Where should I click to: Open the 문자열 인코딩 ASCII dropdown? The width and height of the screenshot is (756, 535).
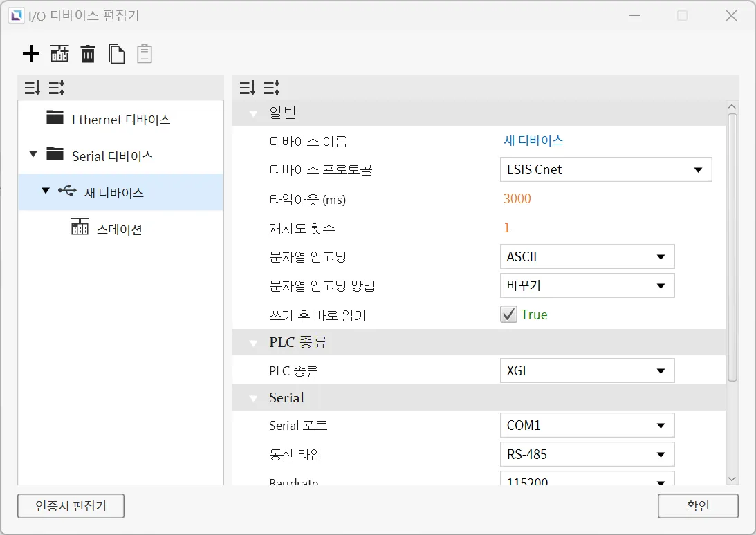[x=586, y=256]
